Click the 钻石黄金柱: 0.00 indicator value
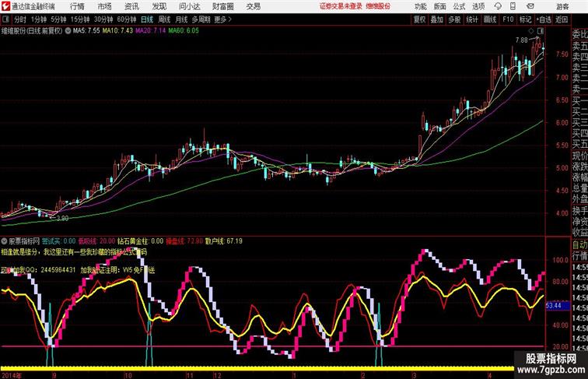 pyautogui.click(x=141, y=241)
